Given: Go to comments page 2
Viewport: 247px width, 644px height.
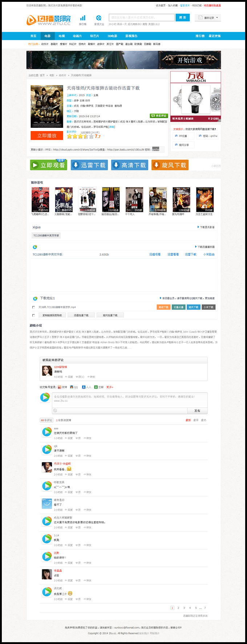Looking at the screenshot, I should [x=178, y=608].
